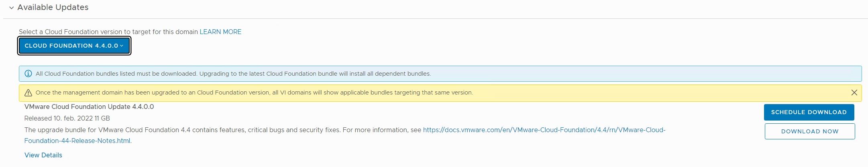Open the View Details link
The width and height of the screenshot is (868, 167).
[x=43, y=155]
